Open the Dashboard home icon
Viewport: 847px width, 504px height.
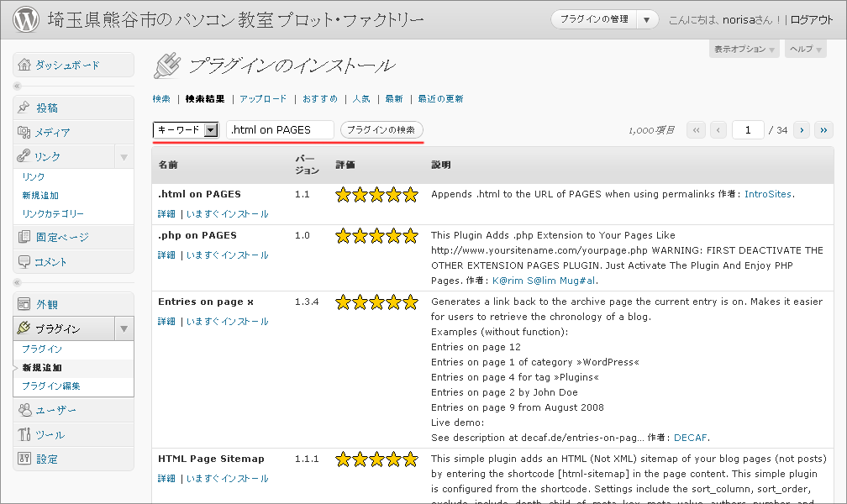pyautogui.click(x=24, y=65)
